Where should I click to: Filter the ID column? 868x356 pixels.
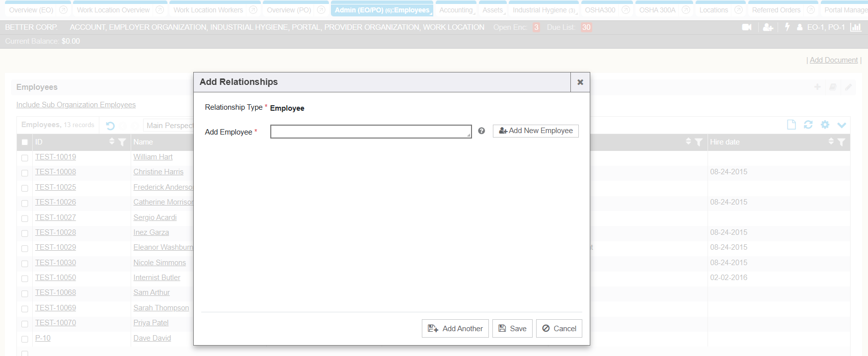[122, 142]
